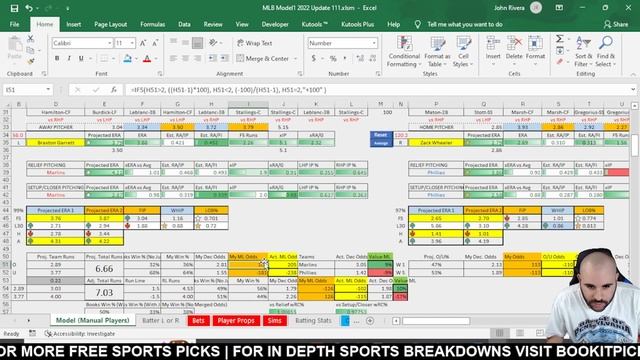The height and width of the screenshot is (360, 640).
Task: Apply Comma Style format
Action: click(x=345, y=59)
